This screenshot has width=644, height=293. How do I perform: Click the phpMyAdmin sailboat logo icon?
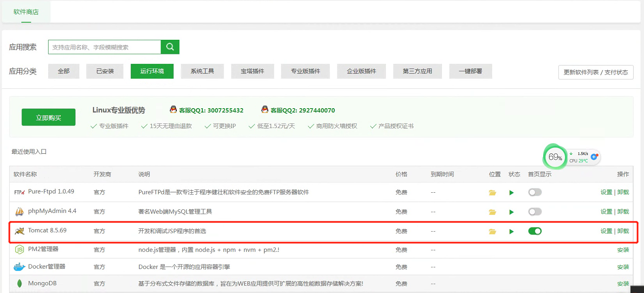(20, 212)
